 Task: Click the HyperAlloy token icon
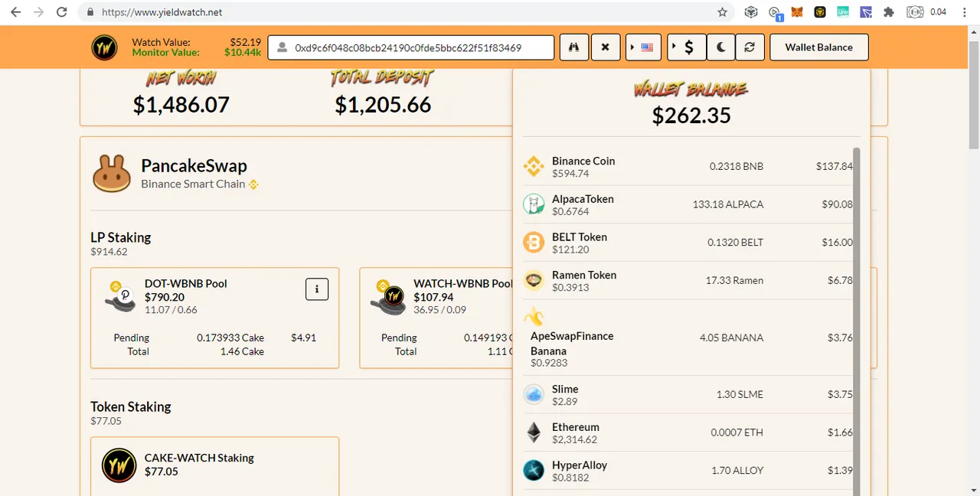(x=534, y=470)
